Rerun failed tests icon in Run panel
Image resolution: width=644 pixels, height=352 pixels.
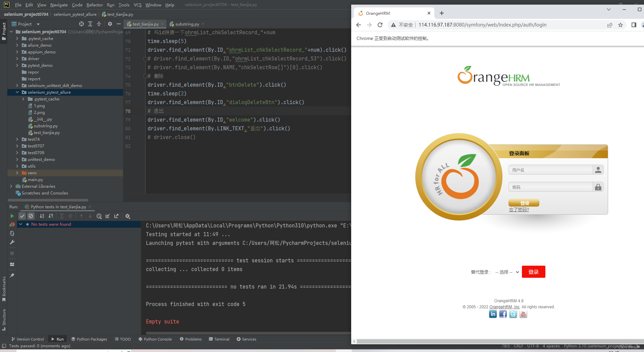click(12, 224)
